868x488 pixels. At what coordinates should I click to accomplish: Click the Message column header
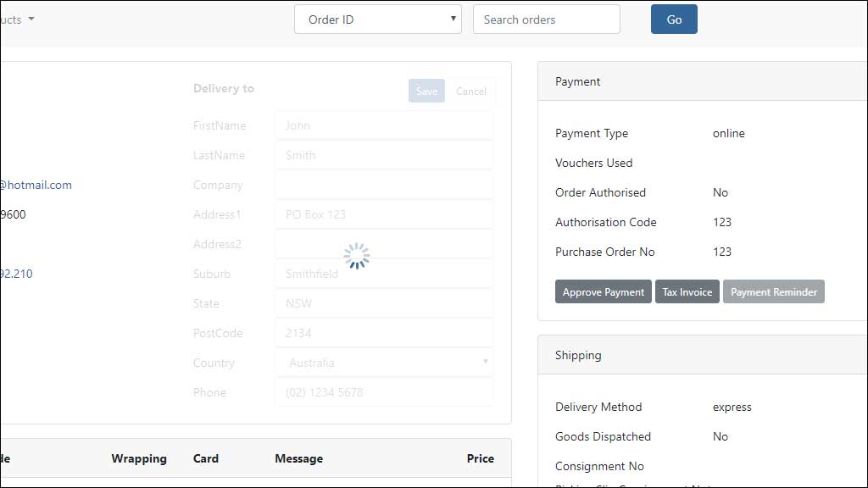tap(299, 458)
